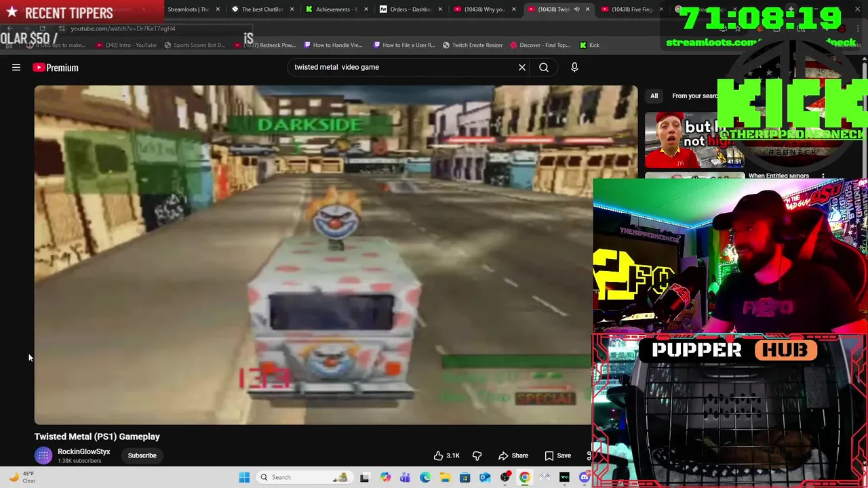
Task: Open the Redneck Pow bookmark
Action: click(x=265, y=45)
